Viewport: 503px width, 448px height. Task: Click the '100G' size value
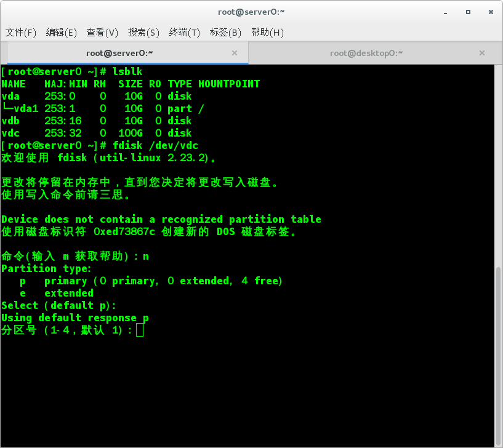coord(131,133)
